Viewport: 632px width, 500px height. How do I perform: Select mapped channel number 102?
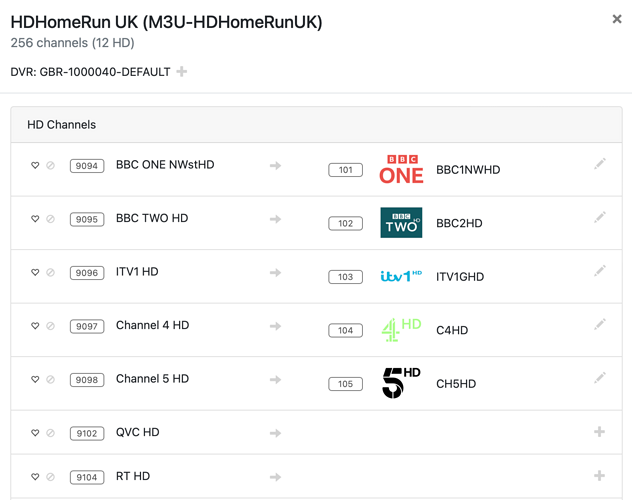tap(345, 224)
